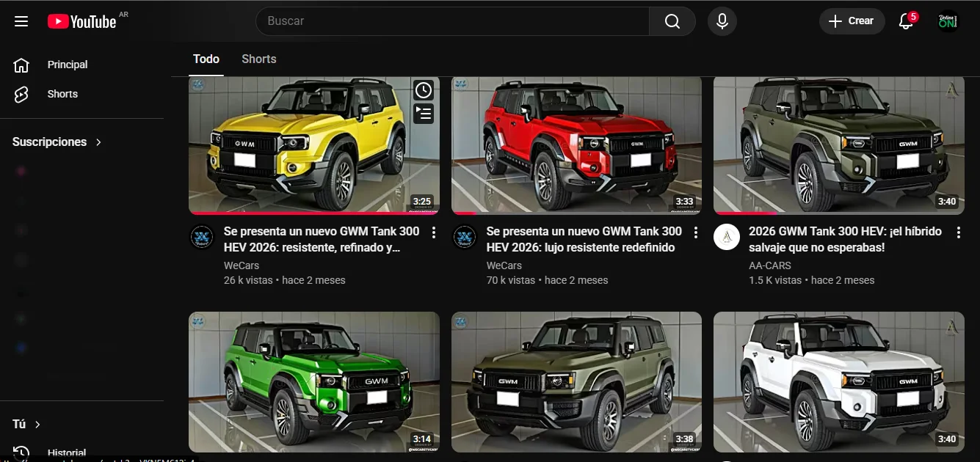Image resolution: width=980 pixels, height=462 pixels.
Task: Save first video with Watch Later clock icon
Action: click(423, 89)
